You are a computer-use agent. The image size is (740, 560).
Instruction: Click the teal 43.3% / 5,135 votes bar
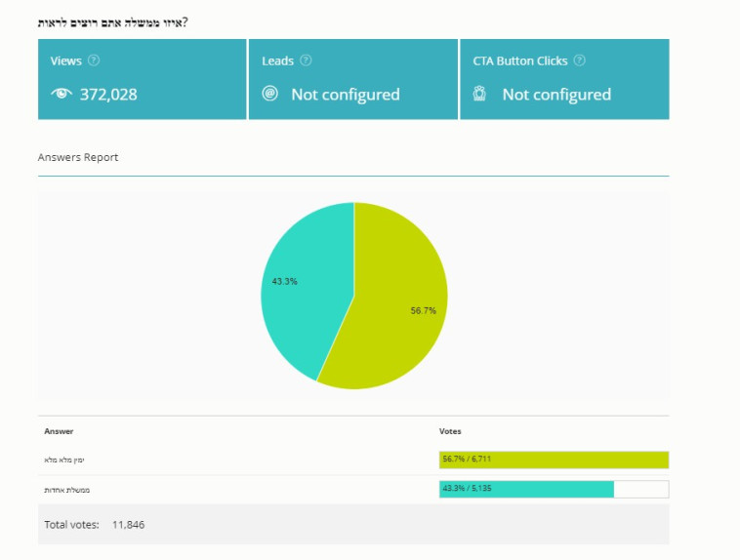(526, 489)
